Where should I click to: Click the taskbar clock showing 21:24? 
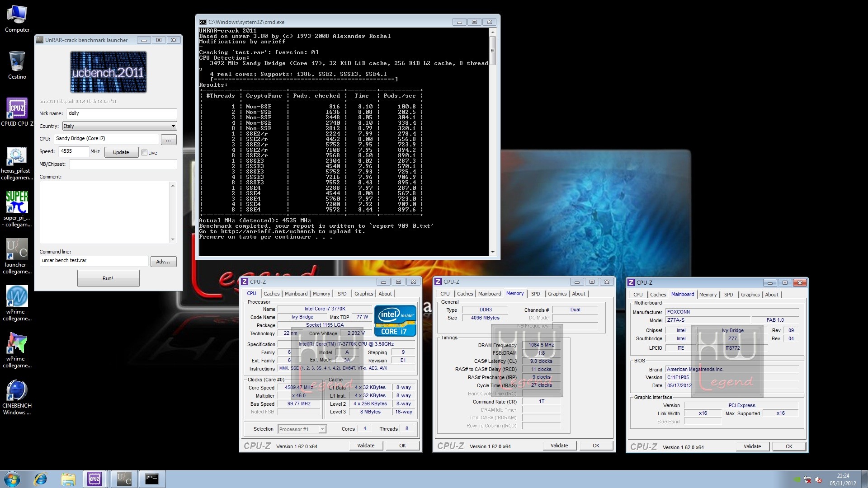(x=843, y=479)
